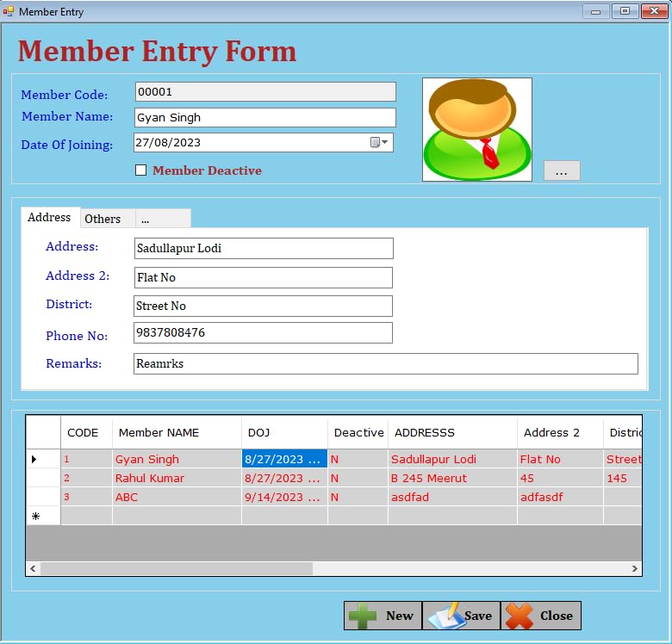Select the Address tab

coord(50,217)
